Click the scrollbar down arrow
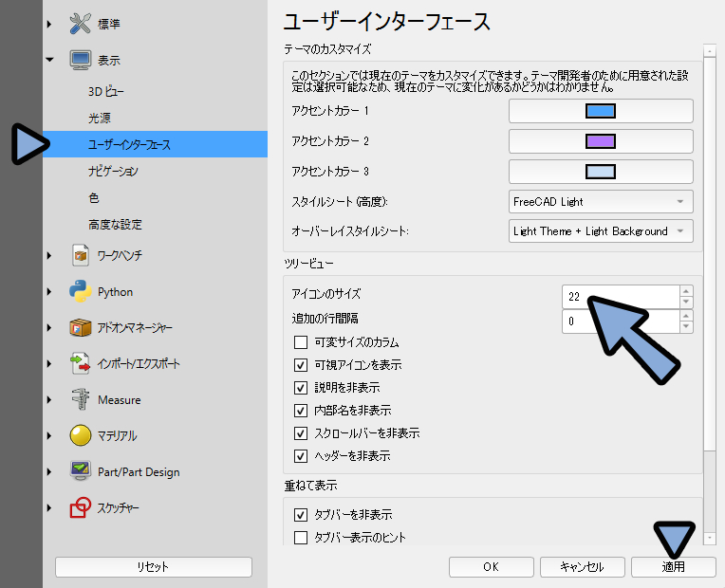Image resolution: width=725 pixels, height=588 pixels. [709, 538]
